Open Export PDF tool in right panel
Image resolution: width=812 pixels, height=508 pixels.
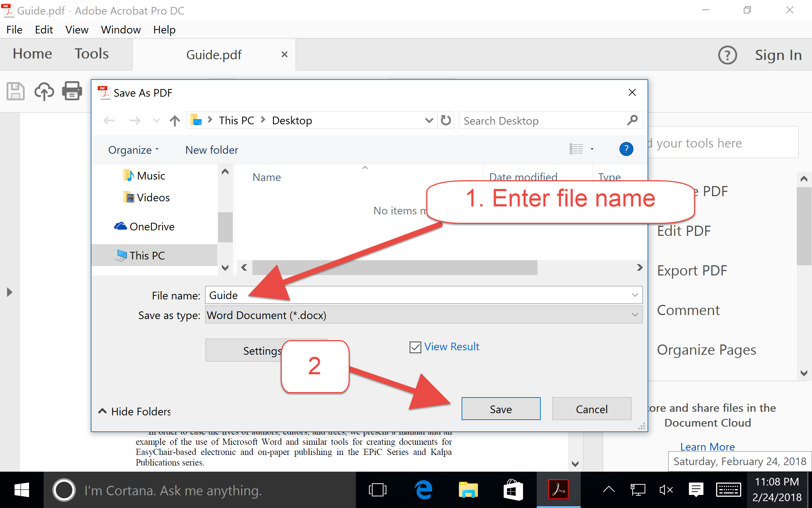click(692, 270)
